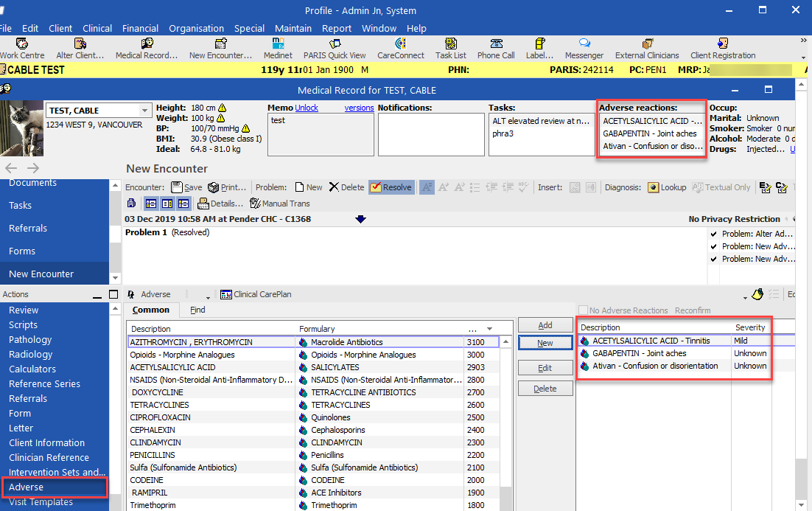This screenshot has height=511, width=812.
Task: Open the encounter date navigation arrow
Action: click(361, 218)
